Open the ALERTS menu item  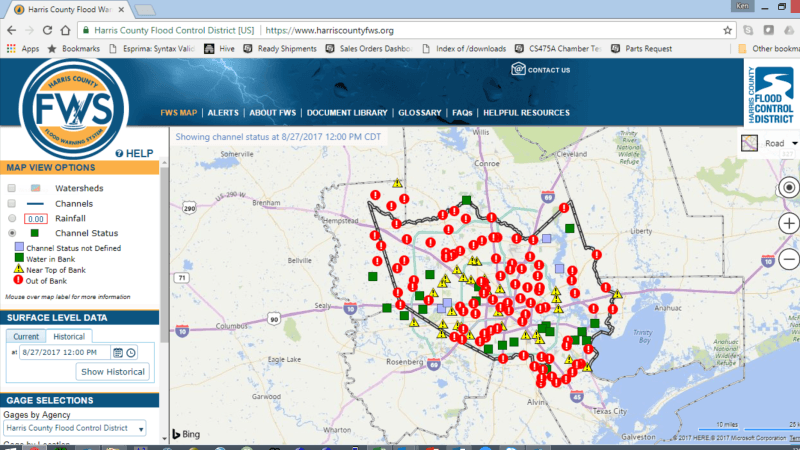coord(223,113)
